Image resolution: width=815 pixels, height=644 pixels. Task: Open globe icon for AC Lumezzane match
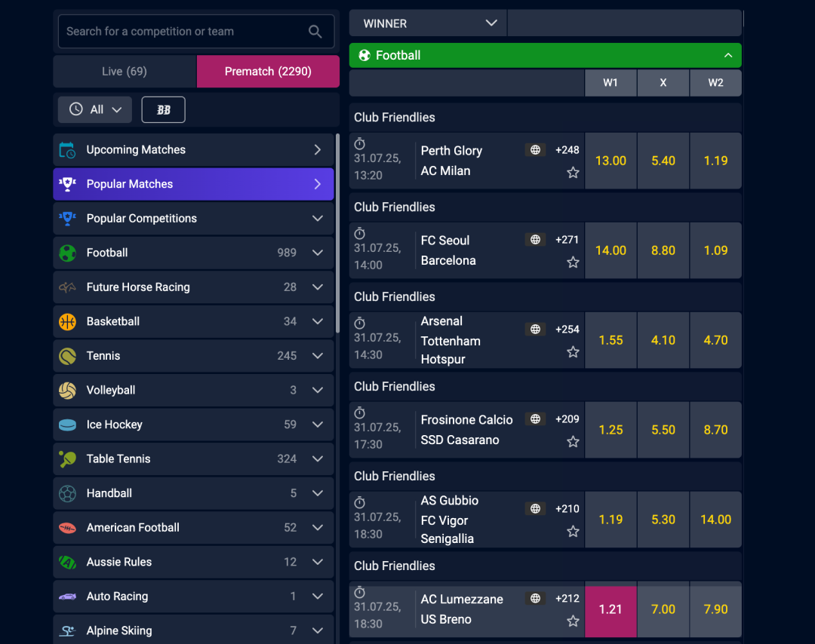coord(535,598)
